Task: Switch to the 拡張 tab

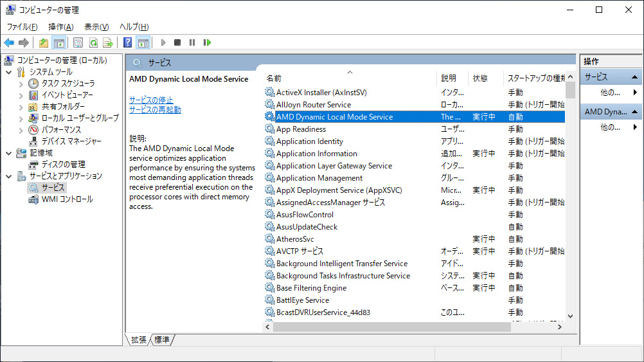Action: [138, 339]
